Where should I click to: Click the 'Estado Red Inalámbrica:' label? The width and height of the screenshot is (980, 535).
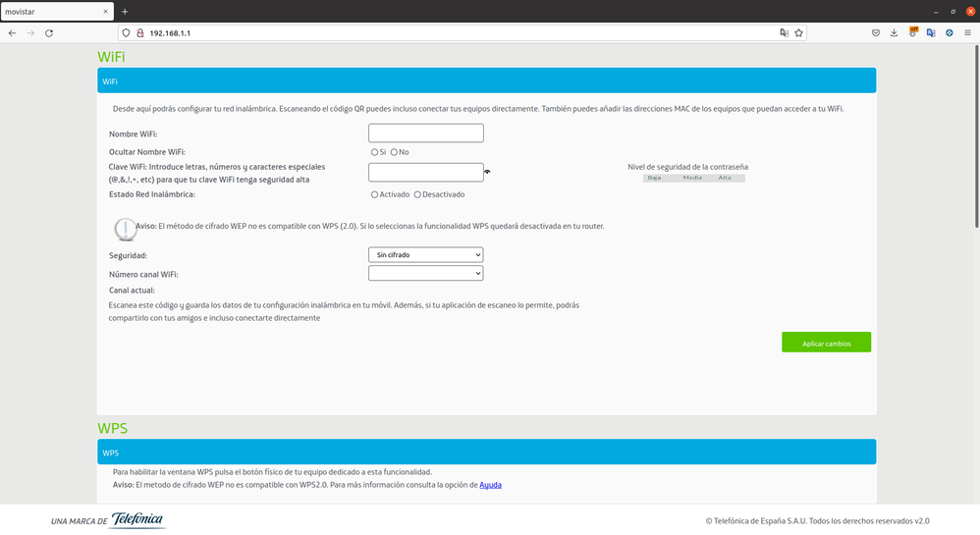[x=152, y=194]
